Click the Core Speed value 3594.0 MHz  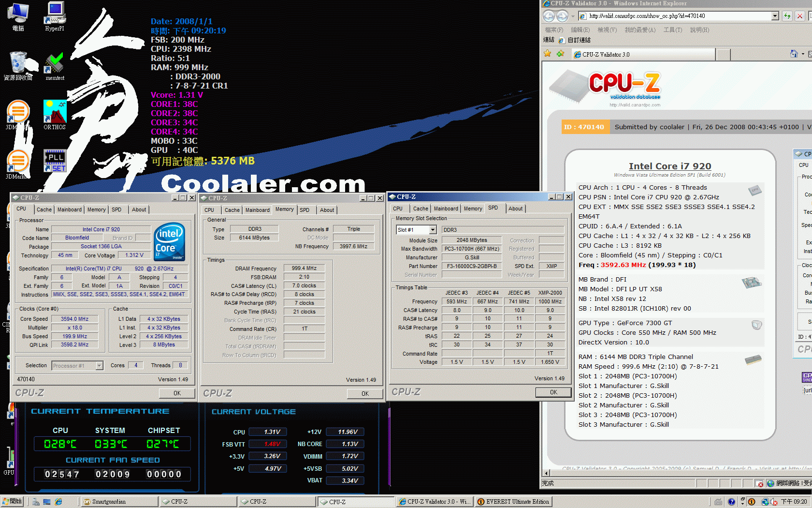click(74, 319)
